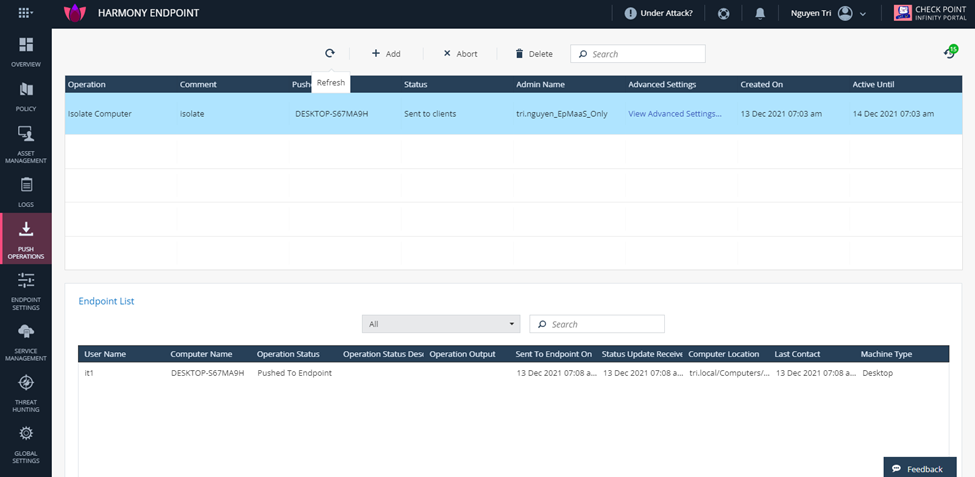The width and height of the screenshot is (975, 477).
Task: Click tri.local/Computers location cell
Action: pyautogui.click(x=730, y=373)
